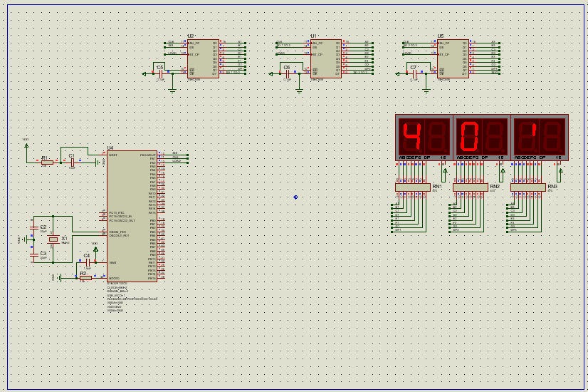Image resolution: width=588 pixels, height=392 pixels.
Task: Select decoupling capacitor C7 beside U5
Action: [x=414, y=73]
